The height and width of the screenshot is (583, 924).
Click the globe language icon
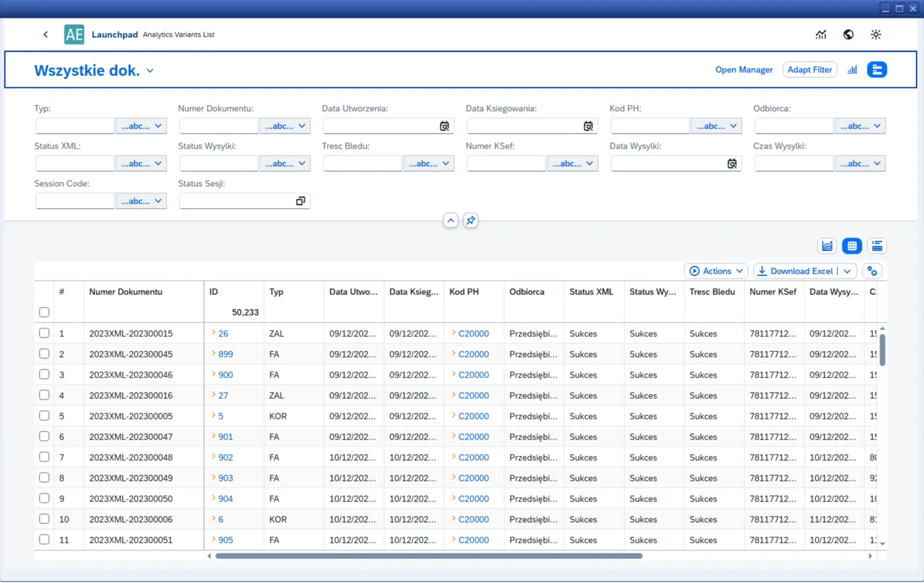coord(848,35)
